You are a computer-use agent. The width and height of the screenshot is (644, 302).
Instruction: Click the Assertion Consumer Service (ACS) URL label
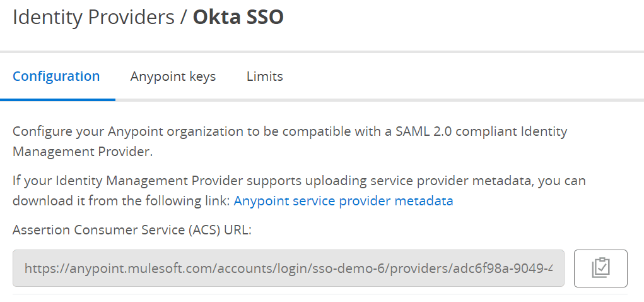[x=132, y=230]
